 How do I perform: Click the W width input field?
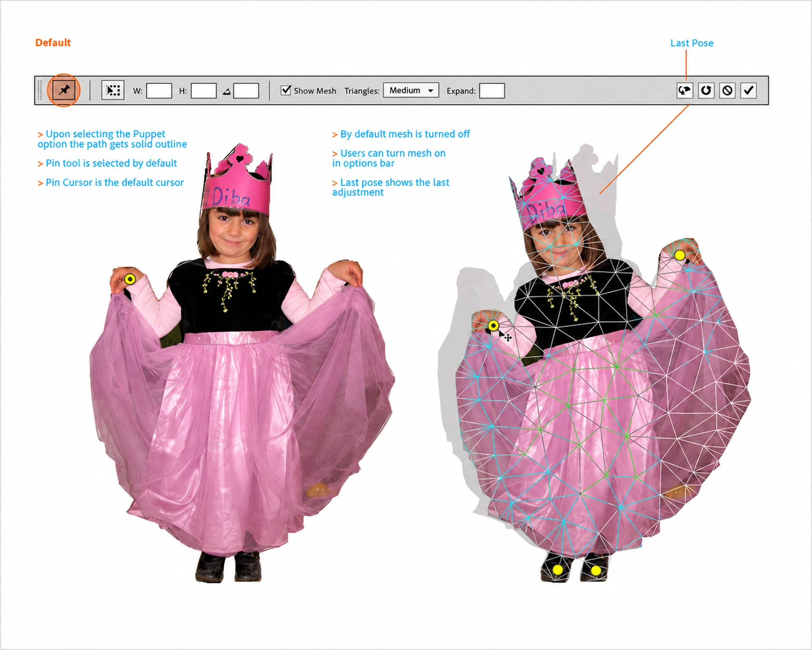[159, 91]
